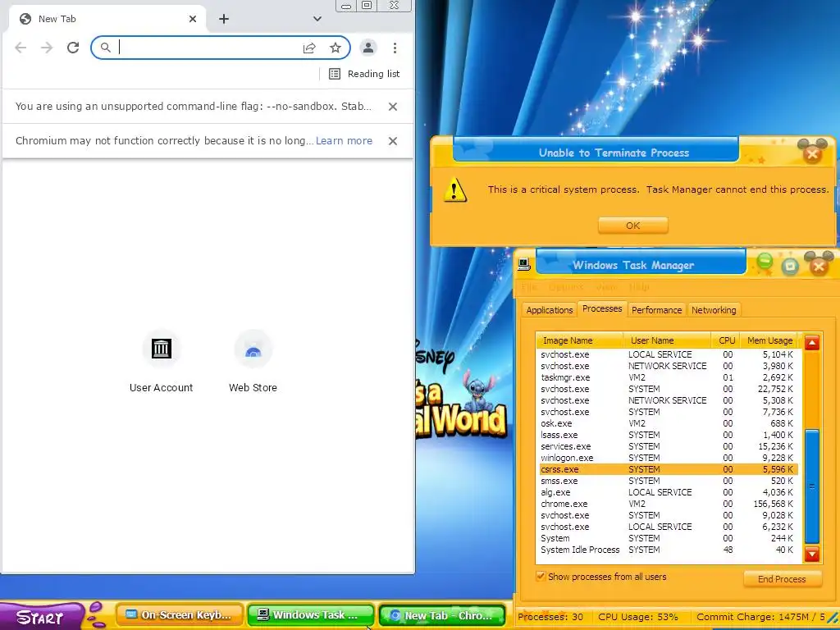Viewport: 840px width, 630px height.
Task: Bookmark this tab with star icon
Action: (336, 48)
